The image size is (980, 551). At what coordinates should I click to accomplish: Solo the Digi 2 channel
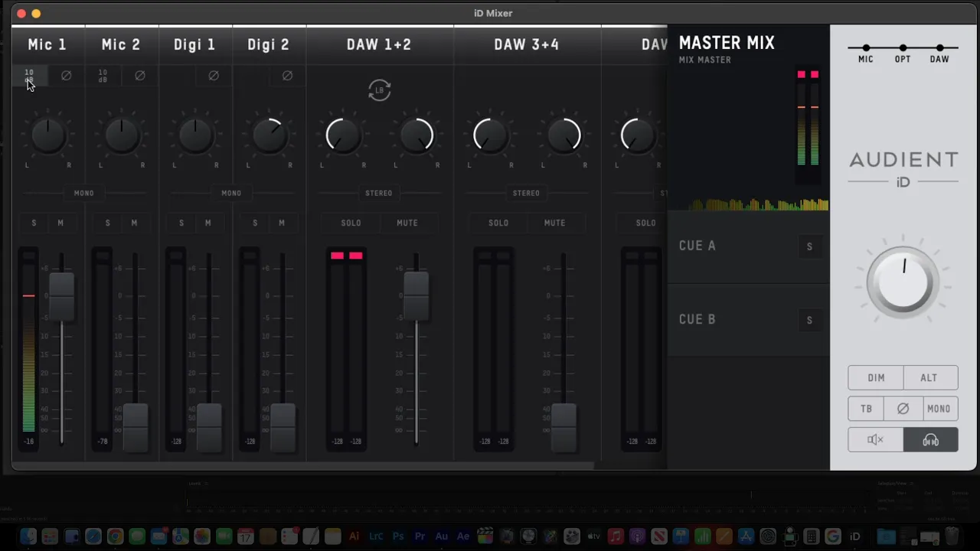point(255,223)
